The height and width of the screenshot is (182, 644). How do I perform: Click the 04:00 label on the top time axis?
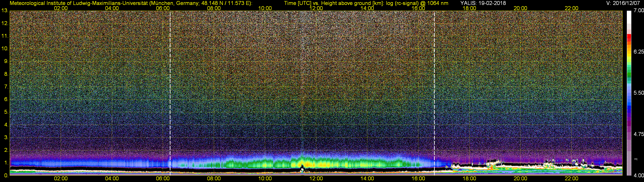[112, 8]
